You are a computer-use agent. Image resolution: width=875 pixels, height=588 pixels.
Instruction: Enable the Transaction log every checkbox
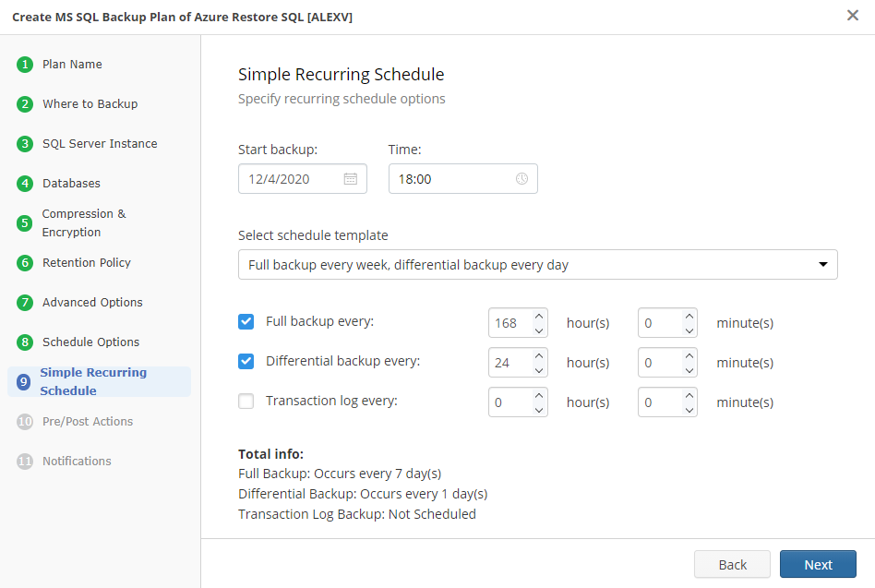(x=246, y=401)
